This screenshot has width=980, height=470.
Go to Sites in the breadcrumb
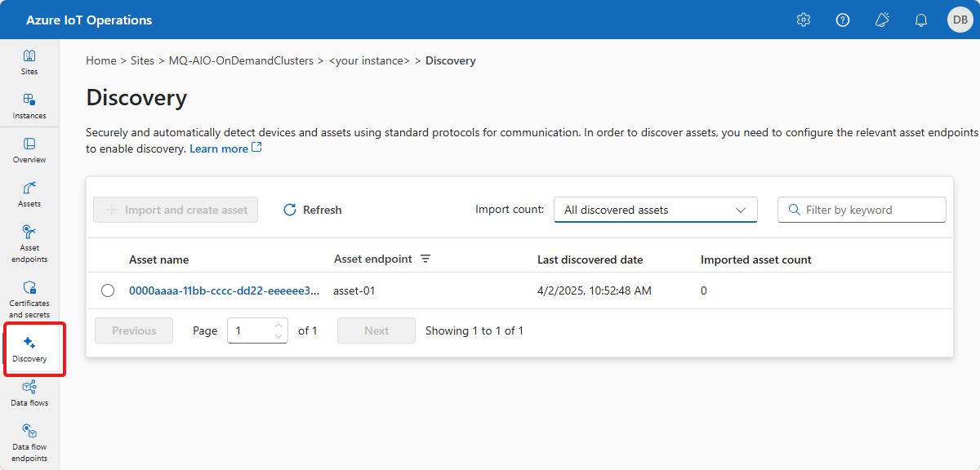[143, 60]
